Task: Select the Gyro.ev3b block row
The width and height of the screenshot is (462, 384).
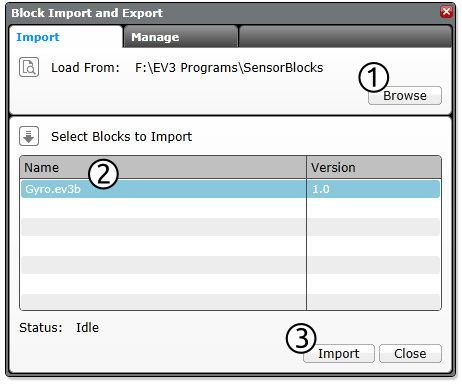Action: [230, 189]
